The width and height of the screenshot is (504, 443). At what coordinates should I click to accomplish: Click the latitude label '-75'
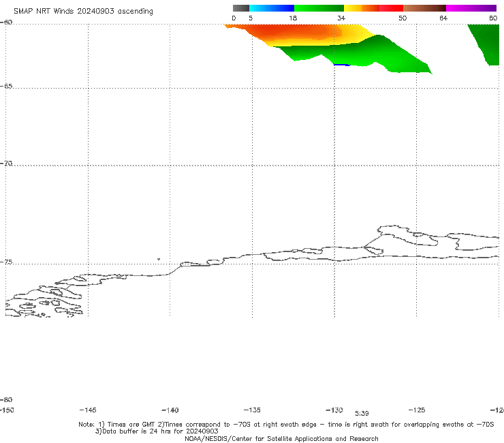[6, 262]
